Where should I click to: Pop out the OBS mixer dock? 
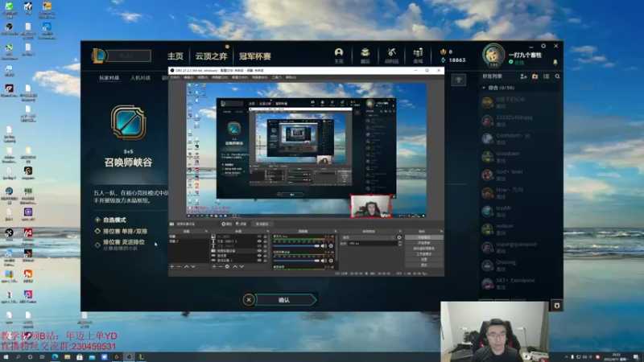335,231
